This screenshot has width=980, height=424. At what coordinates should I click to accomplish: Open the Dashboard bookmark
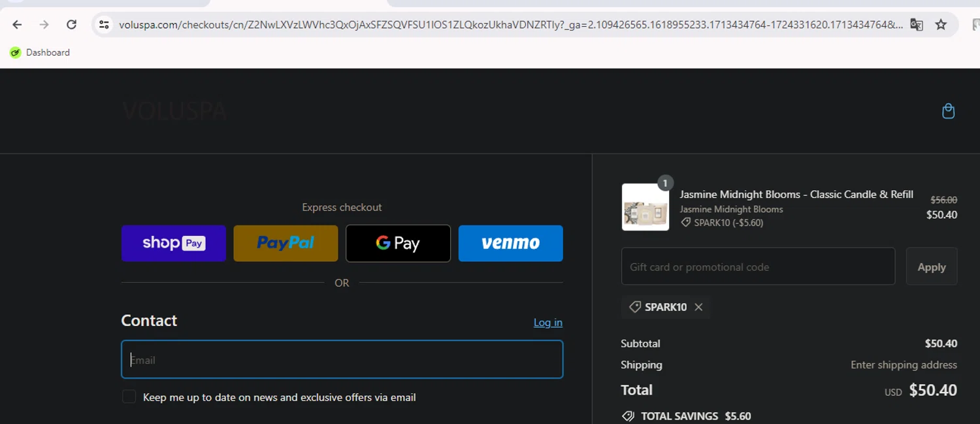coord(40,52)
